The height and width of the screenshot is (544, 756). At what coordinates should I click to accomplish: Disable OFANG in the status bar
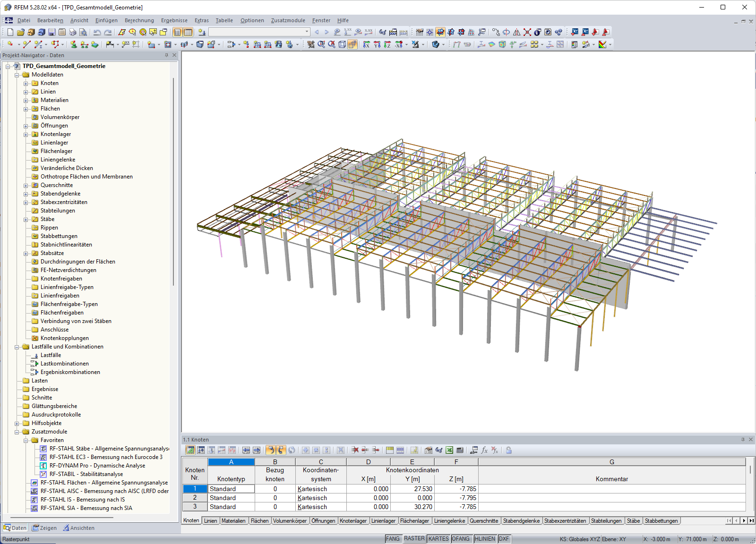tap(462, 538)
